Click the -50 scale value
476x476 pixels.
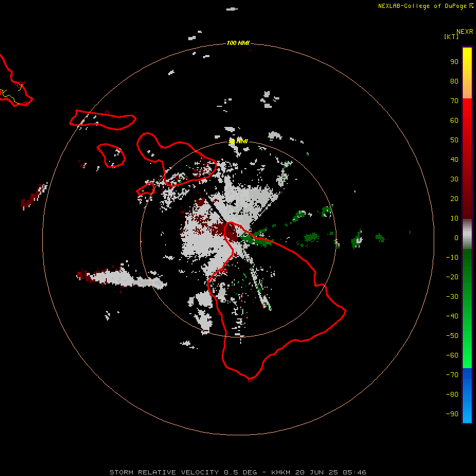tap(452, 336)
